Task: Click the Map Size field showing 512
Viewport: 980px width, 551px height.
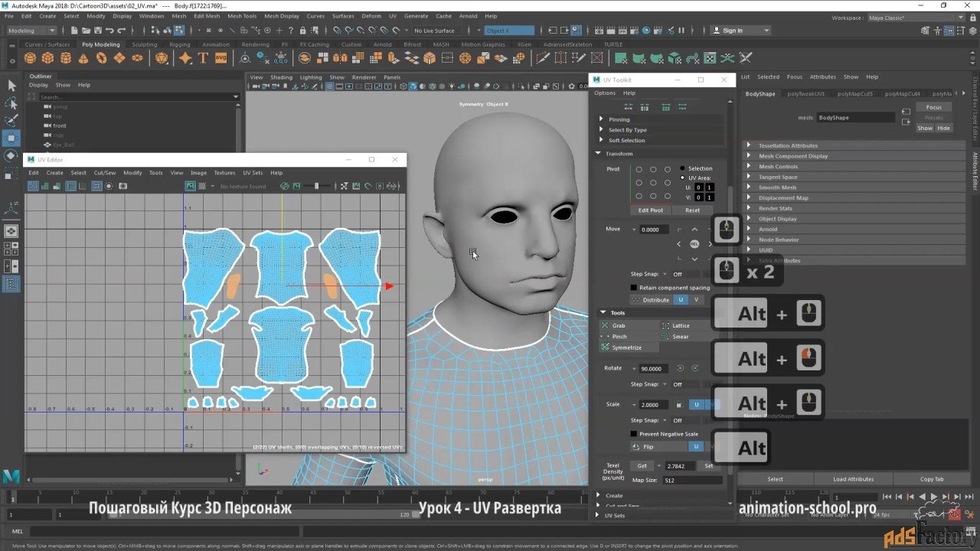Action: coord(693,480)
